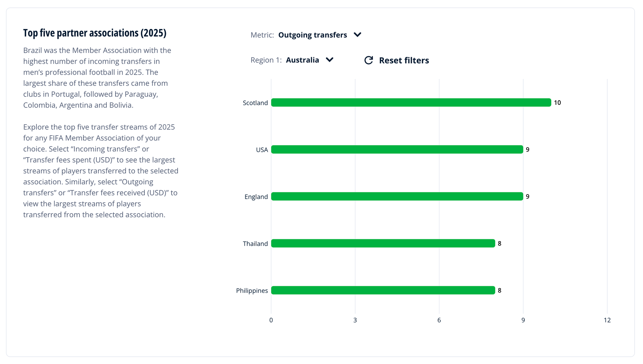643x364 pixels.
Task: Click the x-axis tick label 12
Action: pos(607,320)
